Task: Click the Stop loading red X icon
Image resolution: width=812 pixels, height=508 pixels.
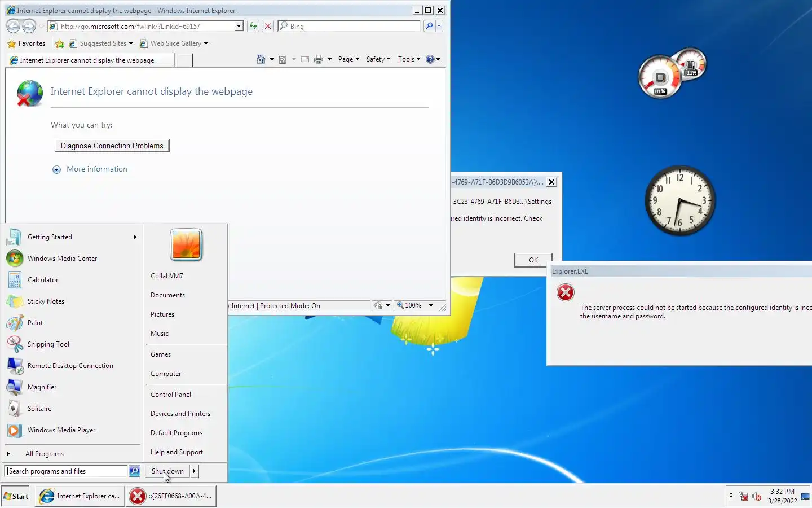Action: [268, 26]
